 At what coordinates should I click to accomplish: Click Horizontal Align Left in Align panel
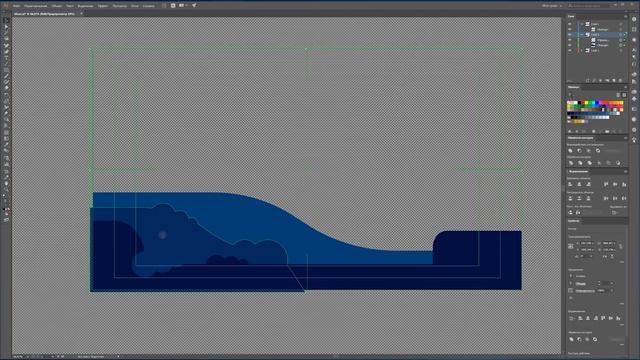coord(570,184)
